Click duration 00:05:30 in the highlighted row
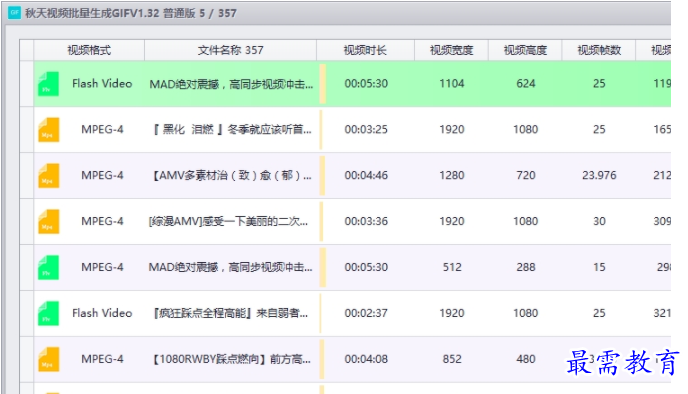The width and height of the screenshot is (688, 394). tap(366, 83)
